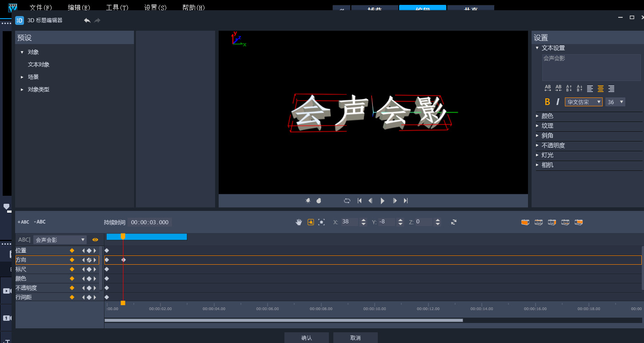Screen dimensions: 644x343
Task: Select the second keyframe on 方向 track
Action: (124, 260)
